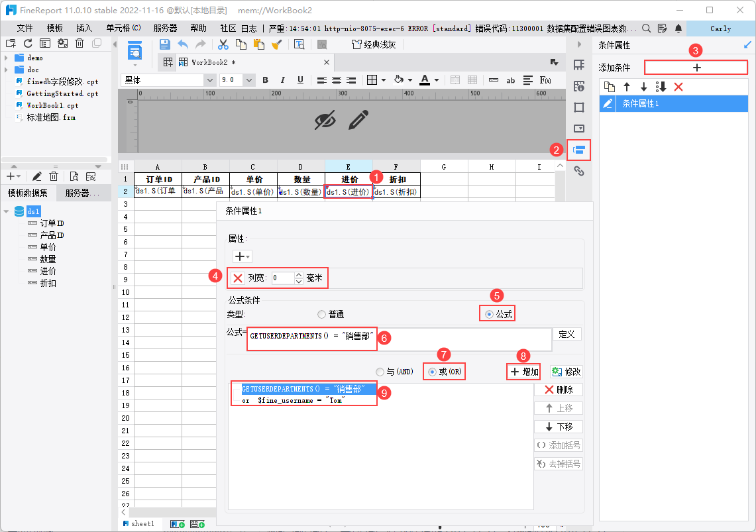Viewport: 756px width, 532px height.
Task: Click the Paste clipboard icon
Action: [x=259, y=45]
